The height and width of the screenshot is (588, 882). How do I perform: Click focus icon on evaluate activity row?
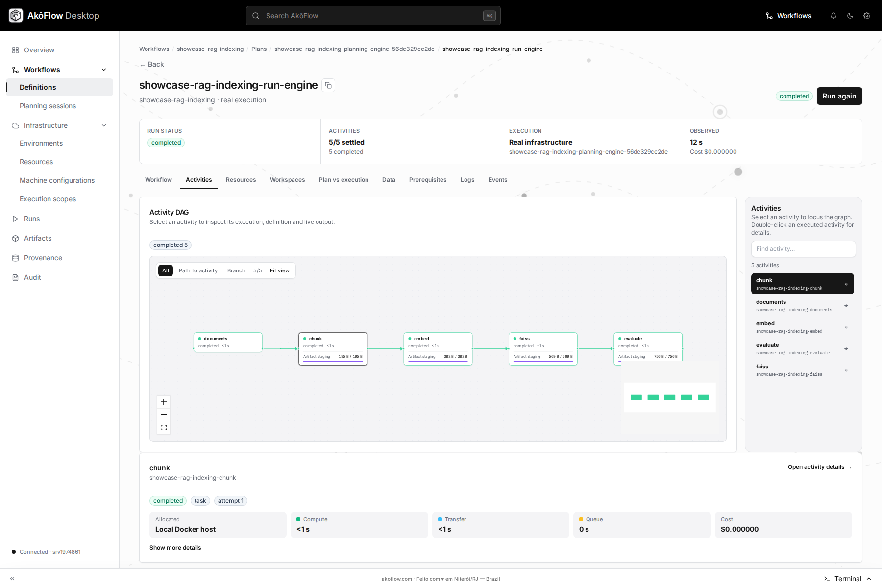coord(846,349)
